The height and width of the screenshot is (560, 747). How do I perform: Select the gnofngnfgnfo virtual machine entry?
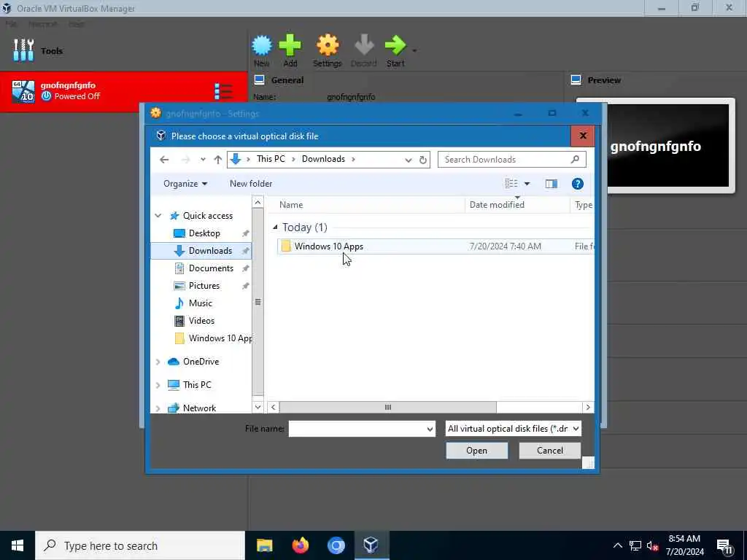pos(124,91)
